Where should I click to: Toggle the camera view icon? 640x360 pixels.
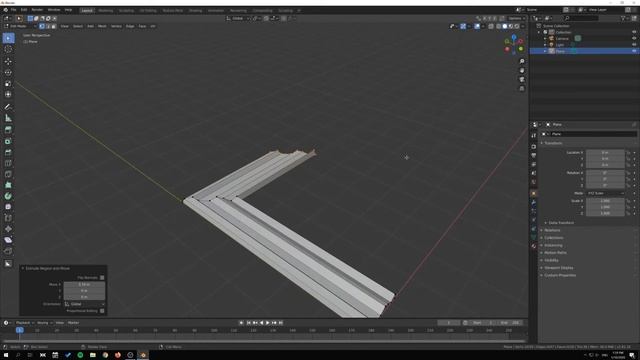pos(522,79)
